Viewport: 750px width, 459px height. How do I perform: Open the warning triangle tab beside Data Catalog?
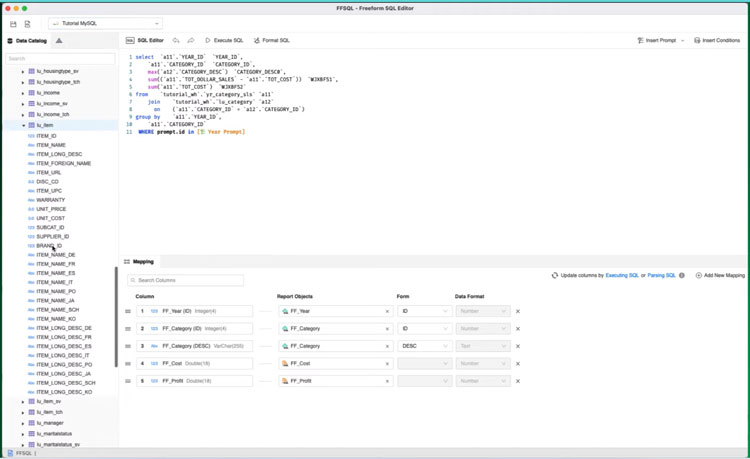59,41
